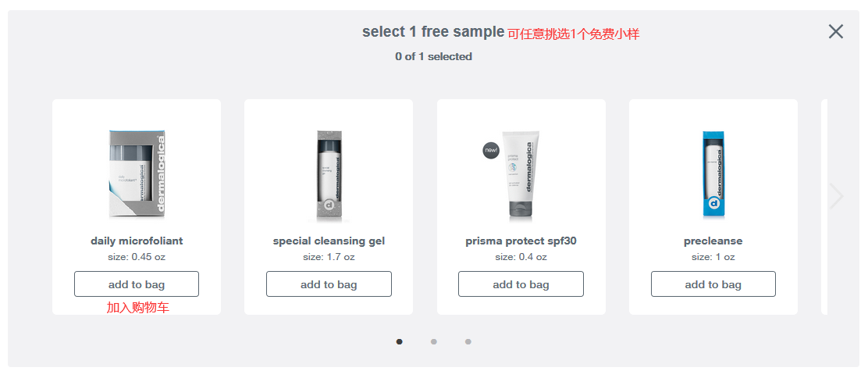Add precleanse sample to bag

tap(713, 284)
